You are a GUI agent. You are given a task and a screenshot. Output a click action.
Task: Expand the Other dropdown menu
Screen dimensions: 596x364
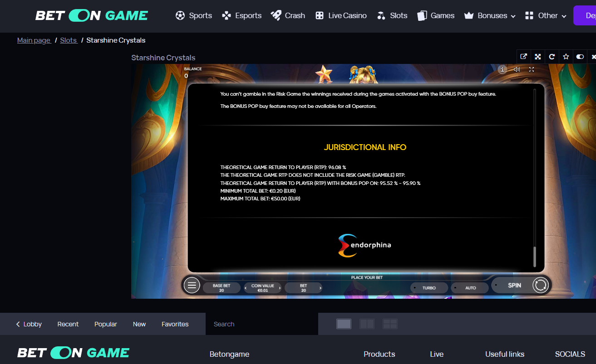pyautogui.click(x=546, y=15)
